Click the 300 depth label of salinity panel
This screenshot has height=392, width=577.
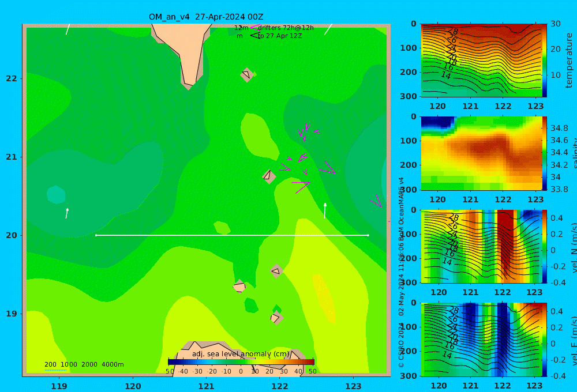click(x=409, y=190)
